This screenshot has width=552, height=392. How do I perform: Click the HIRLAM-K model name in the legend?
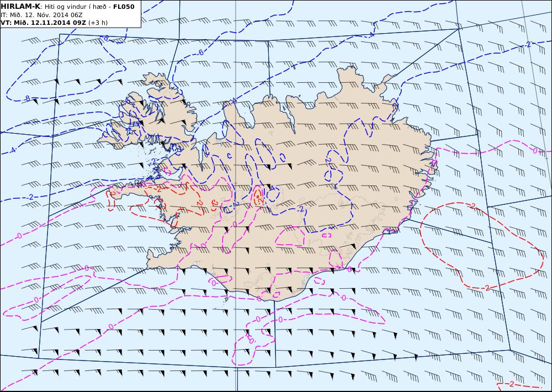coord(20,7)
